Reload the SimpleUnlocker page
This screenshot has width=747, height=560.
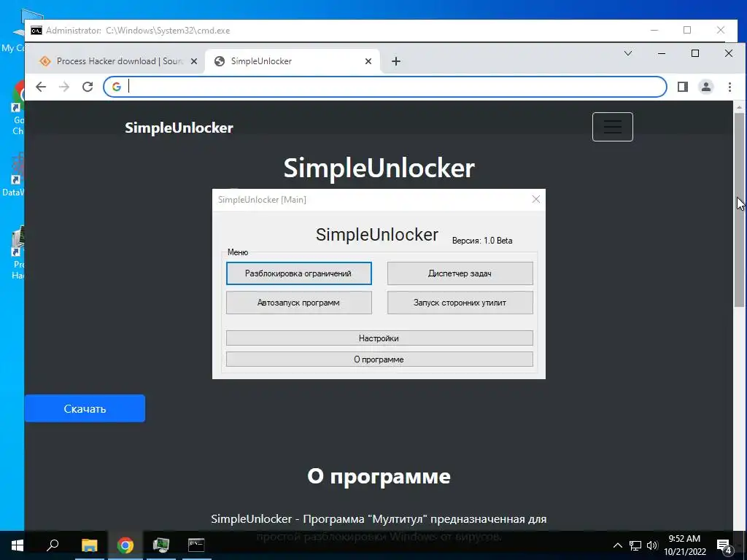click(x=88, y=87)
